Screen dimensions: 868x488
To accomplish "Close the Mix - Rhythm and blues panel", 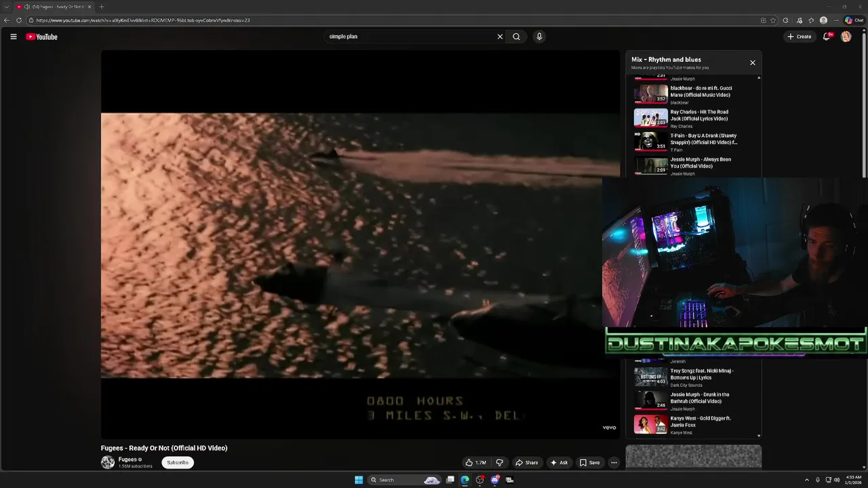I will [752, 62].
